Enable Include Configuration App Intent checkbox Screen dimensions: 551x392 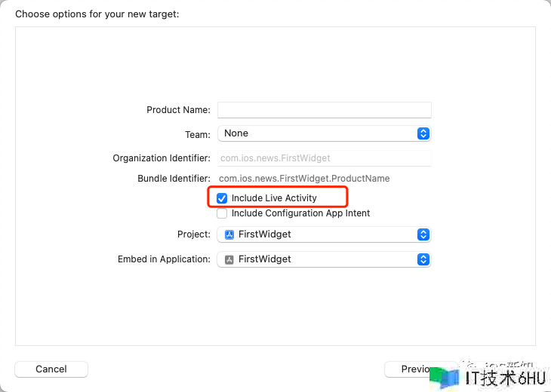click(x=222, y=213)
